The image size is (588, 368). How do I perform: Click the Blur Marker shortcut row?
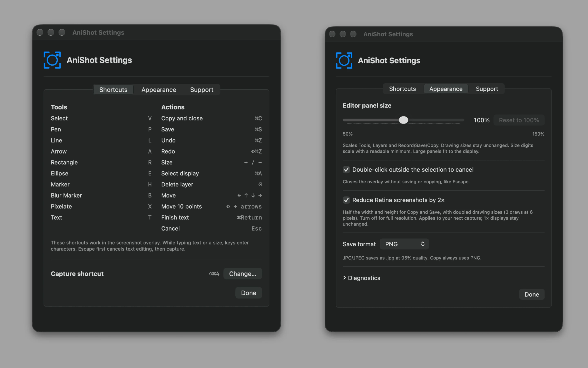[101, 195]
